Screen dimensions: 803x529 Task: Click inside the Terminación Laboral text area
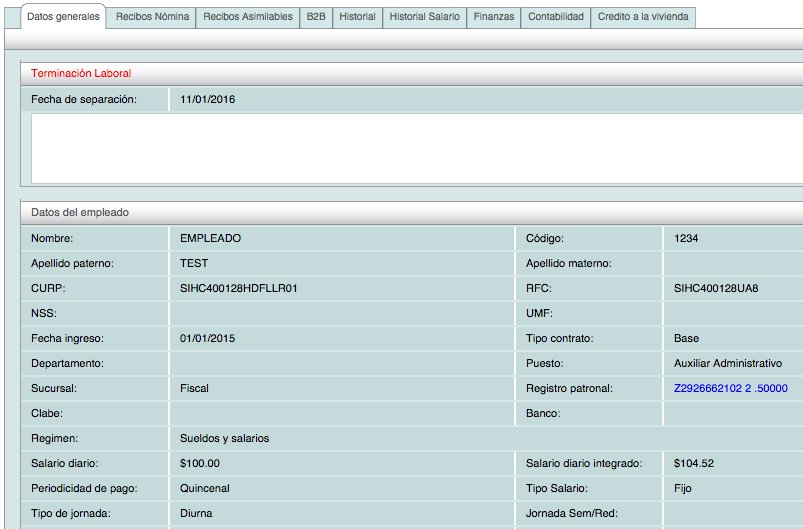[x=415, y=148]
